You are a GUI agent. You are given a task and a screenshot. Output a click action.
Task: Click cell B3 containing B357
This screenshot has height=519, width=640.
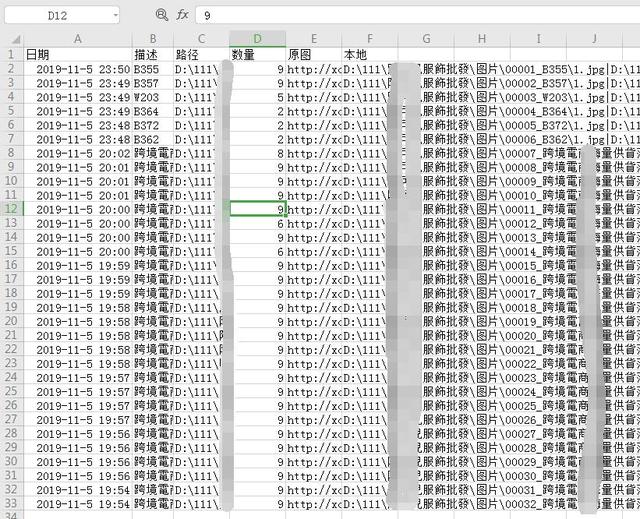[x=153, y=83]
